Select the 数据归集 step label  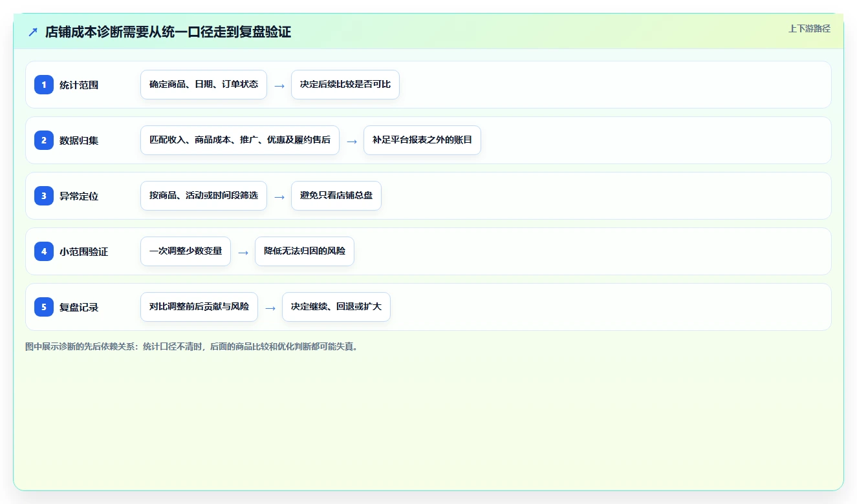[79, 140]
